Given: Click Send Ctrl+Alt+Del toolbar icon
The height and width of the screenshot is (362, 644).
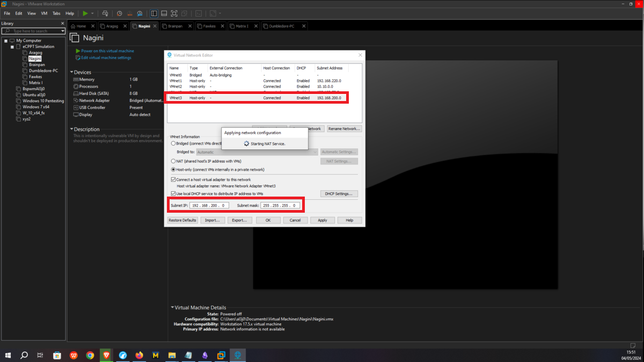Looking at the screenshot, I should 105,13.
